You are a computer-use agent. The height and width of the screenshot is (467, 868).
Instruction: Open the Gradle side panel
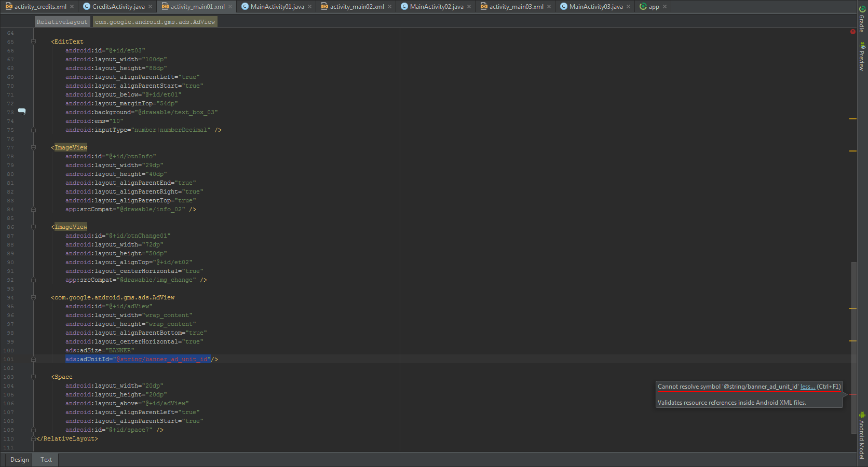862,19
